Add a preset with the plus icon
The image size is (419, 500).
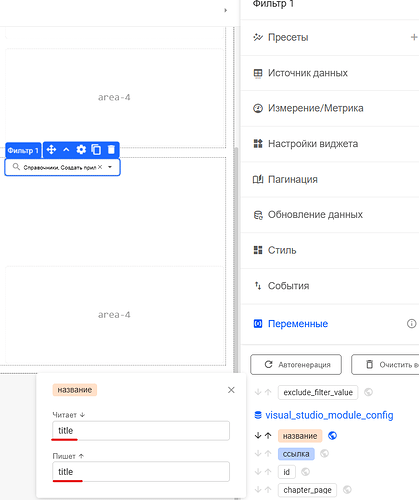414,37
